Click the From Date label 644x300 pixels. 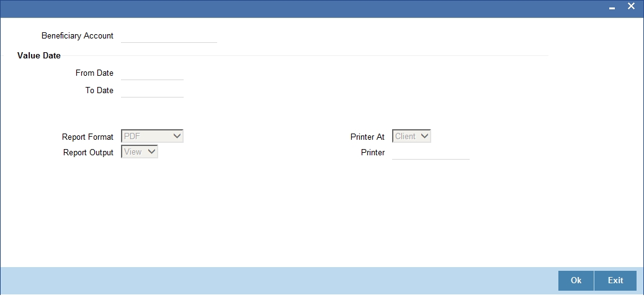coord(94,73)
